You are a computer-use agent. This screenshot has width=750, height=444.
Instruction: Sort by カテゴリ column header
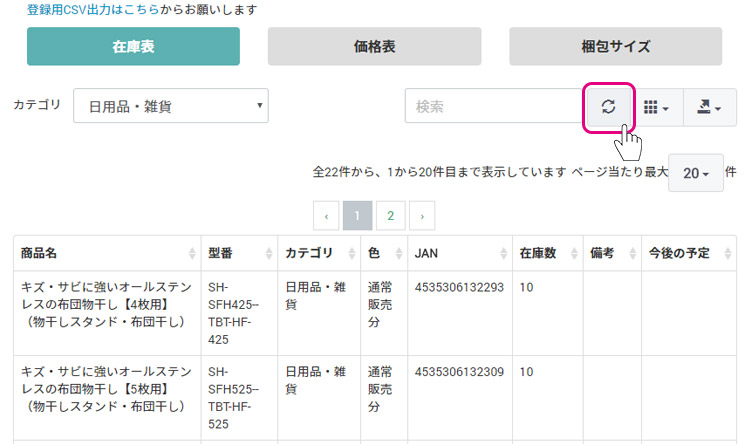(319, 253)
